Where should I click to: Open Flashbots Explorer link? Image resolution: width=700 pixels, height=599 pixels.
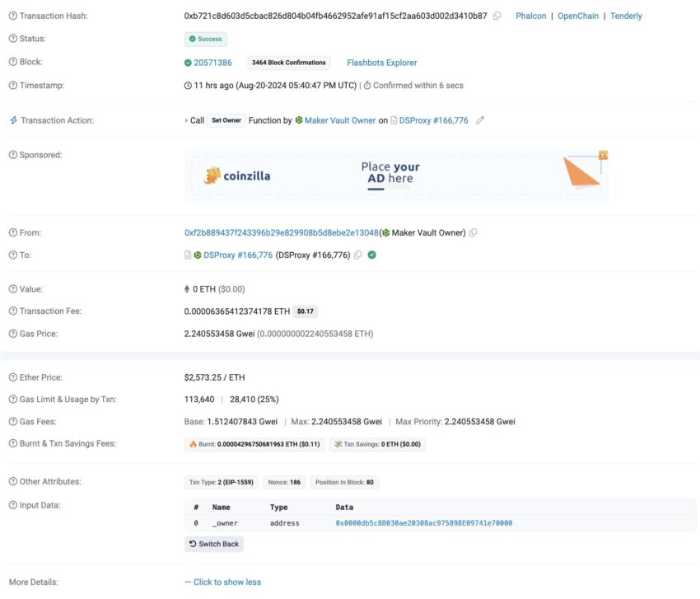point(381,63)
